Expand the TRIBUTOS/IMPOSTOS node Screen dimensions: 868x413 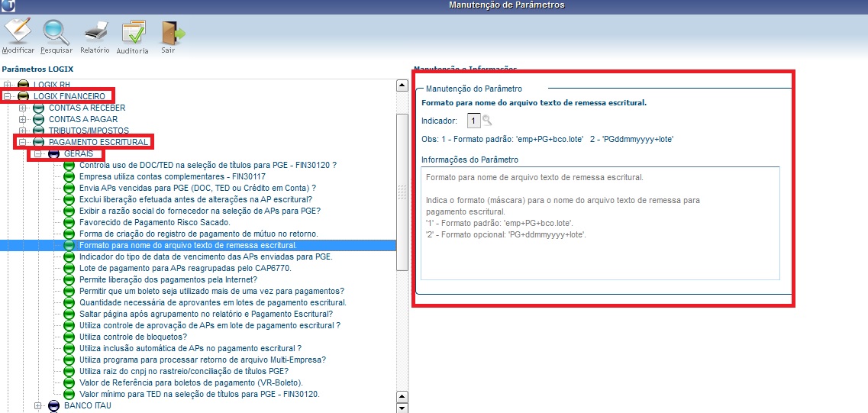click(x=22, y=131)
